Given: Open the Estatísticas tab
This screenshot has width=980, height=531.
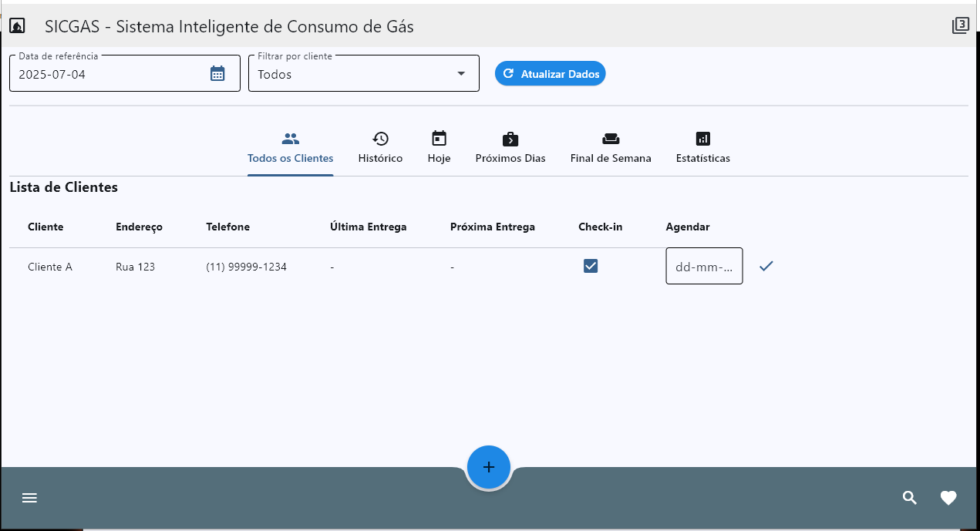Looking at the screenshot, I should point(702,148).
